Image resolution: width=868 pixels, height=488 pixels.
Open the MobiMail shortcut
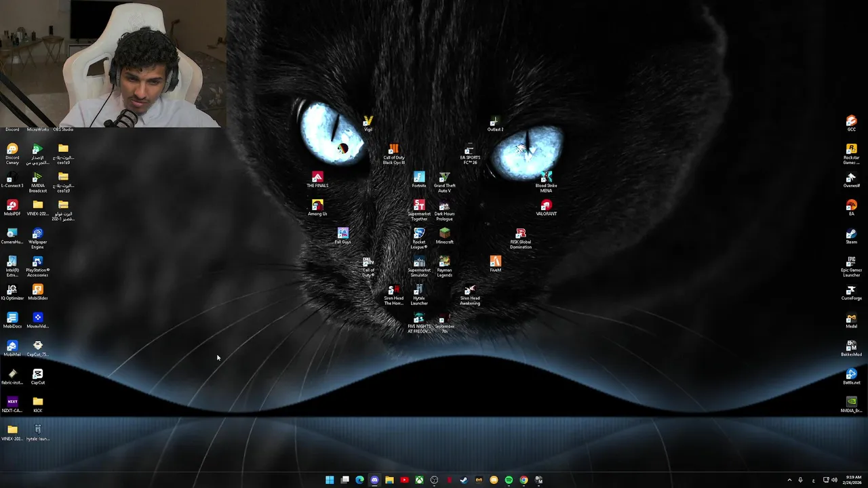[12, 349]
